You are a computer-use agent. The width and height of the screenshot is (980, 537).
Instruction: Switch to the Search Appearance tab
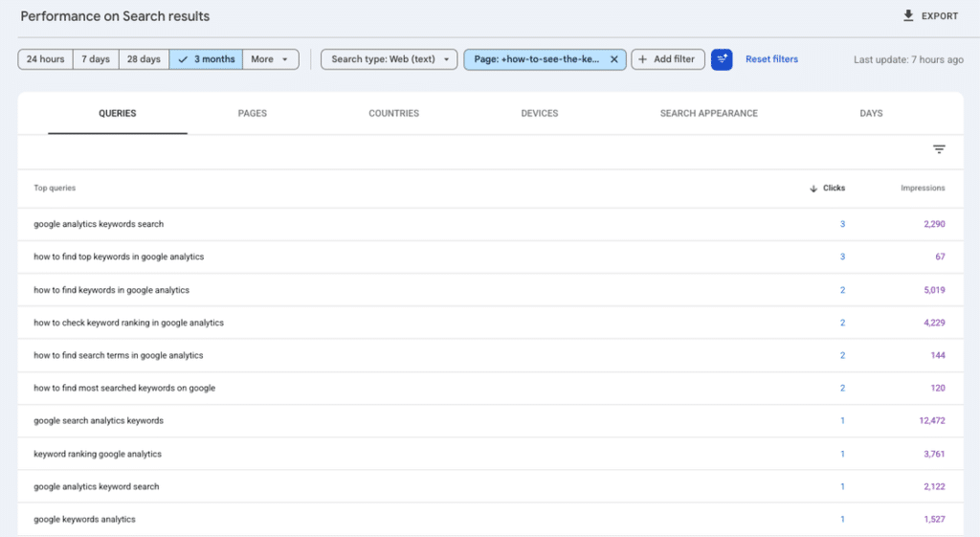[x=709, y=113]
